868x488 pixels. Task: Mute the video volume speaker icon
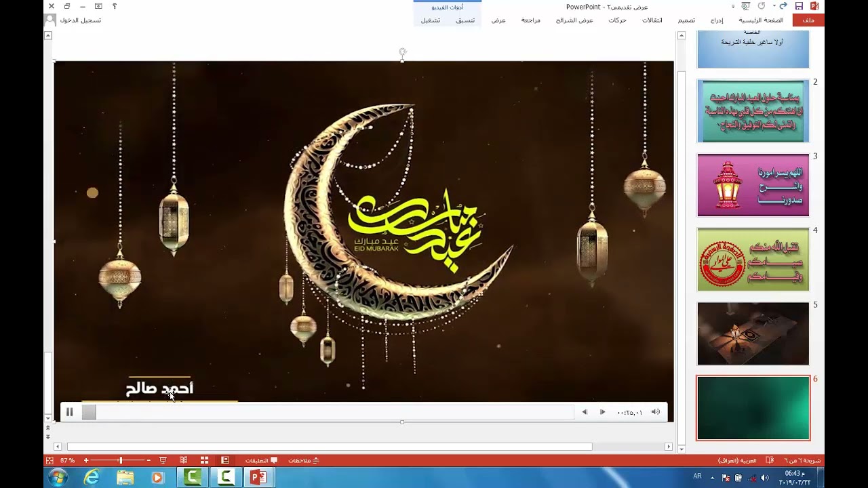pos(656,412)
